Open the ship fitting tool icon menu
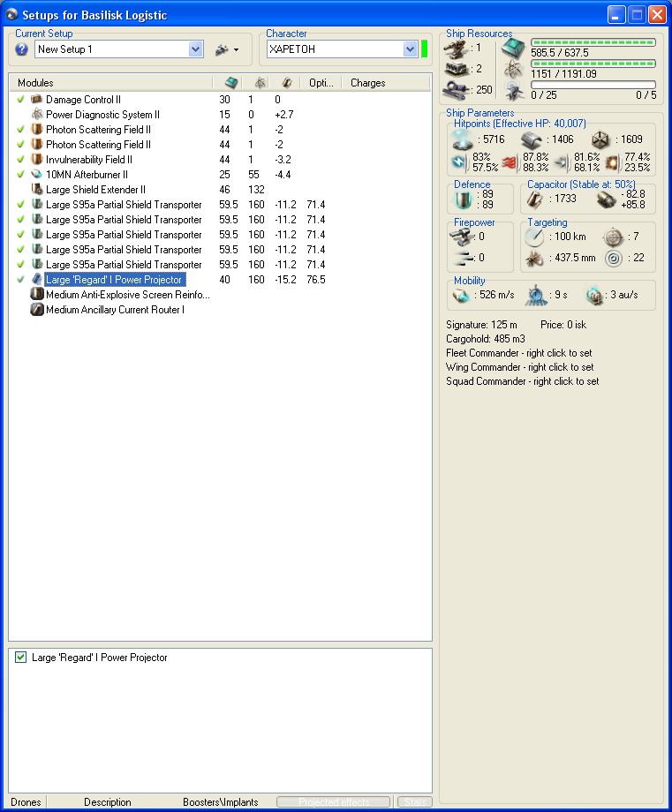This screenshot has height=812, width=672. (x=227, y=49)
